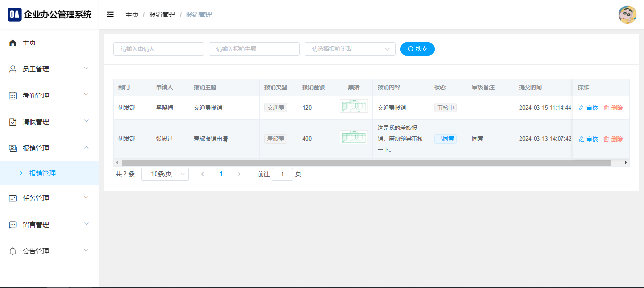Select the 报销管理 submenu item
This screenshot has height=288, width=644.
(x=42, y=173)
